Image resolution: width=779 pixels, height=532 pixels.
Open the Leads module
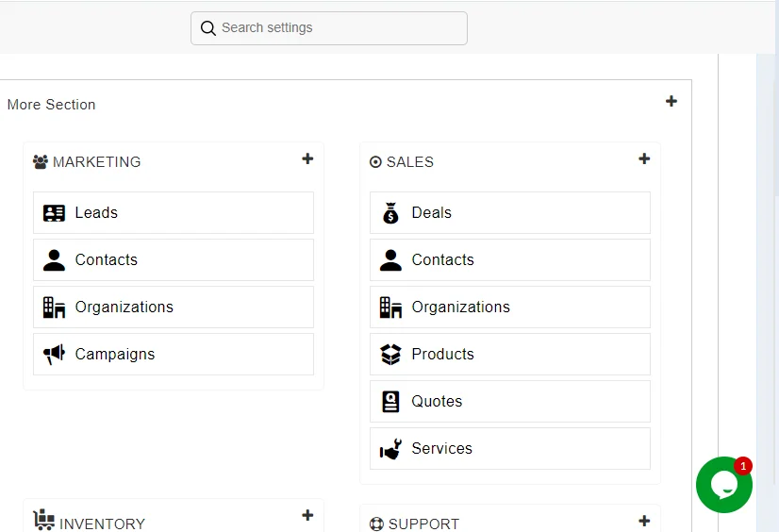click(x=96, y=213)
